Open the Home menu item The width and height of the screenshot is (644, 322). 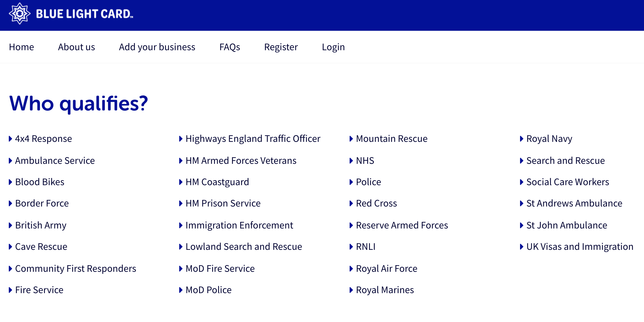(x=21, y=47)
